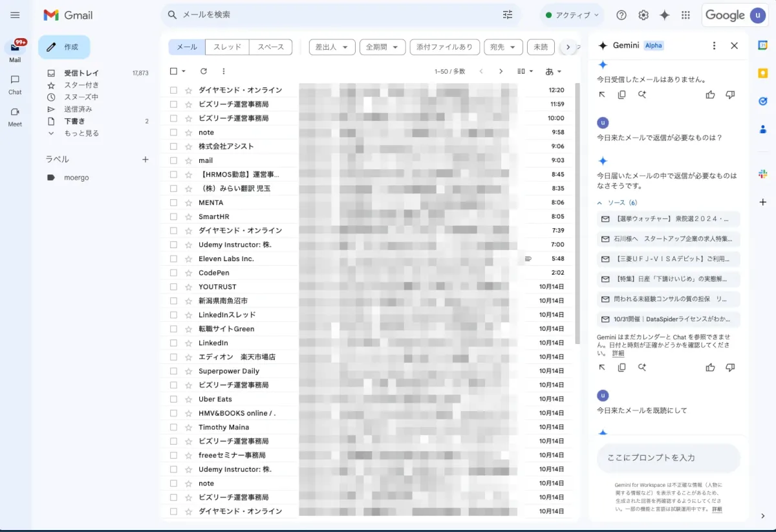
Task: Click the Gemini prompt input field
Action: 668,458
